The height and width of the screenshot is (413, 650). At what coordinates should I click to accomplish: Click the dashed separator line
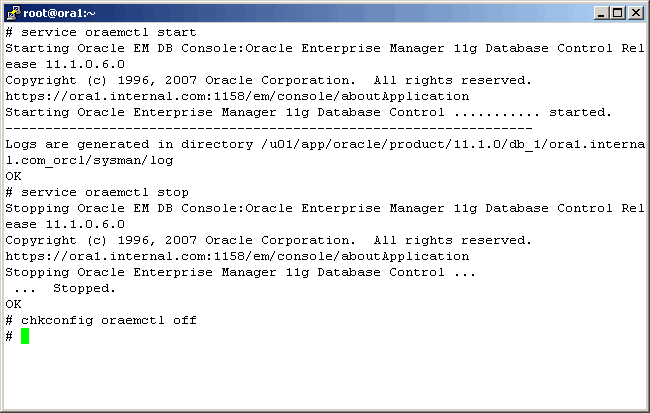tap(268, 128)
